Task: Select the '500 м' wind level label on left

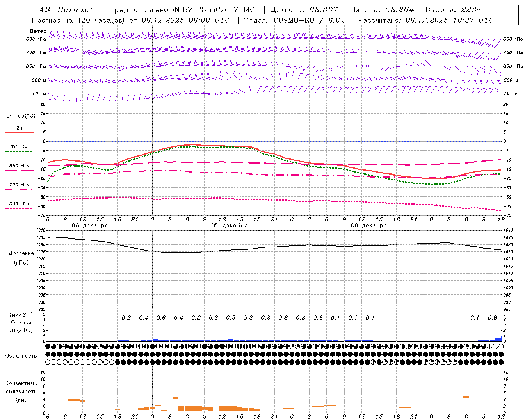Action: click(39, 80)
